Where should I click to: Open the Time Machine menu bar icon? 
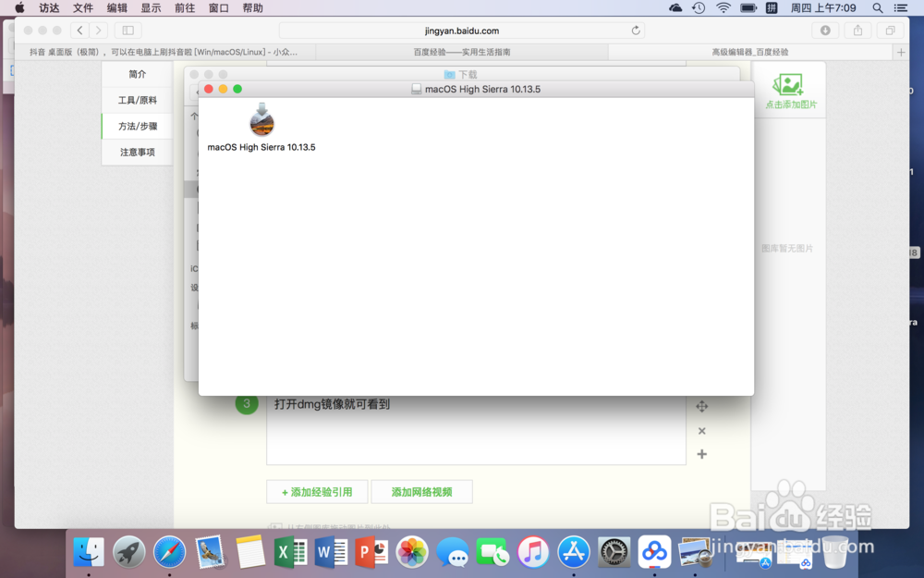(699, 7)
